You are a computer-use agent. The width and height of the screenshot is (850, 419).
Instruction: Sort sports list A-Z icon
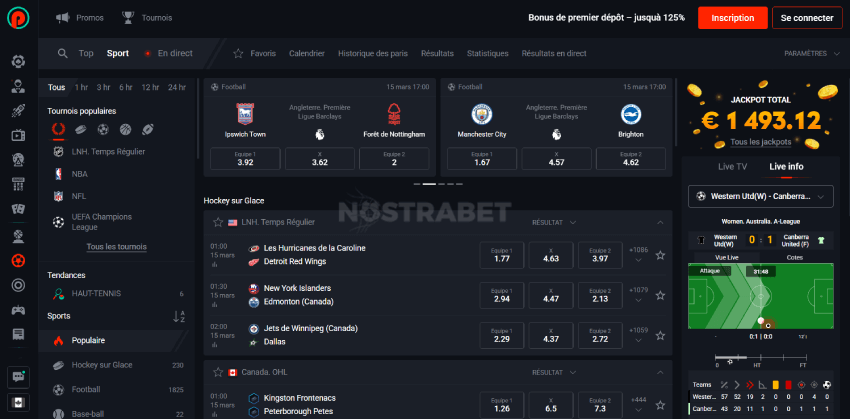click(x=179, y=316)
